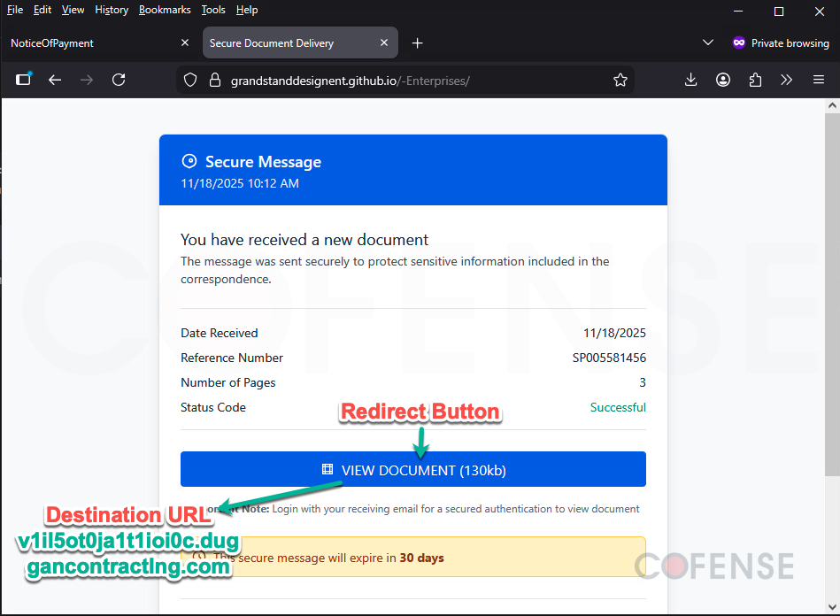Bookmark the page with the star icon
This screenshot has width=840, height=616.
click(620, 80)
